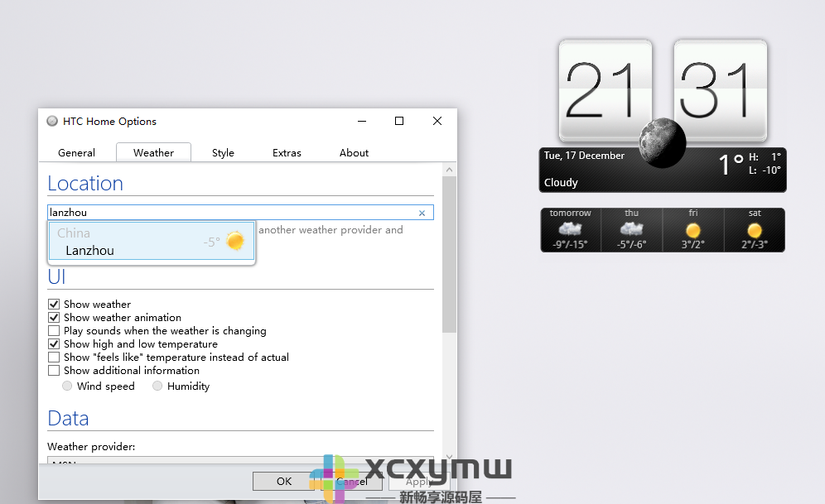Clear the location field using the x icon
This screenshot has height=504, width=825.
pos(422,212)
